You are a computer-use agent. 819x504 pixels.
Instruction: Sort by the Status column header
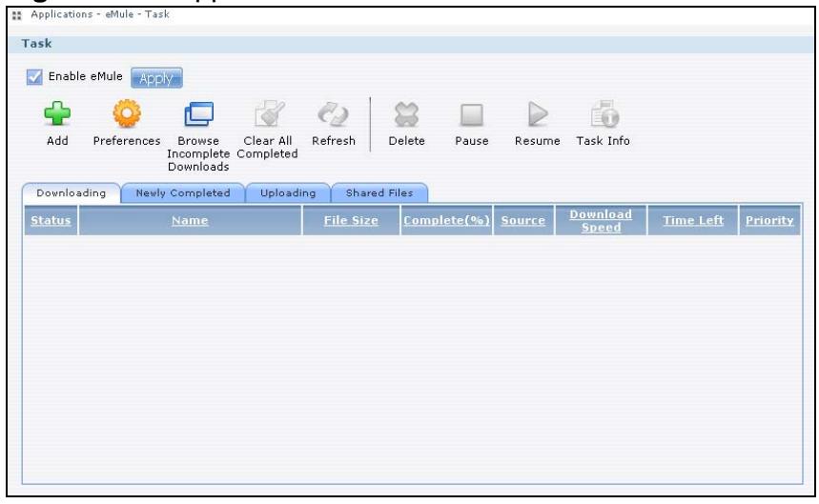click(51, 221)
